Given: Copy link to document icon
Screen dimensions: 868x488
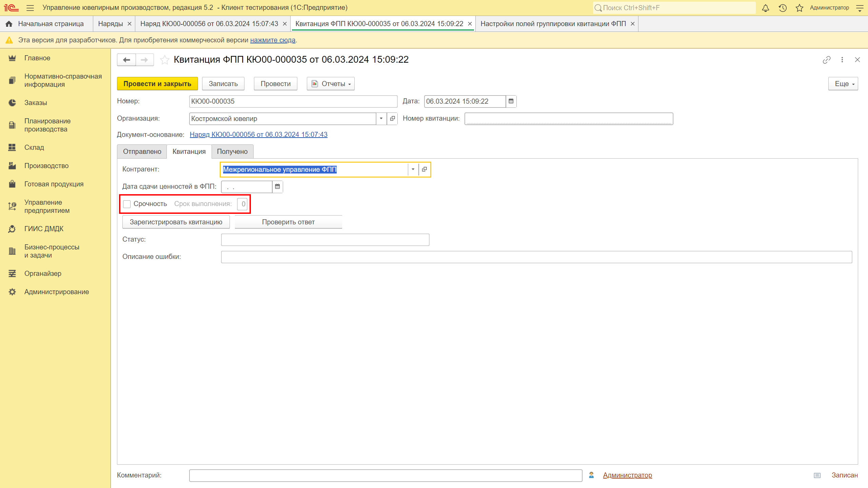Looking at the screenshot, I should [827, 60].
